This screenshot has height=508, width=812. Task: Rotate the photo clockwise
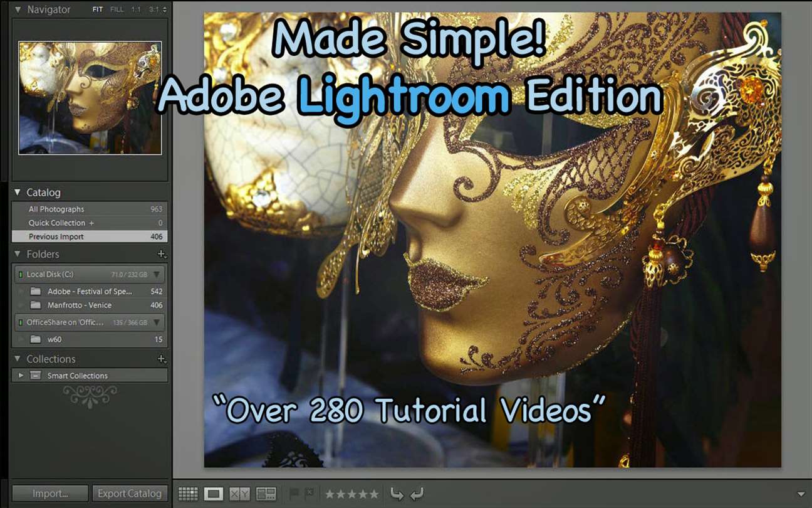coord(417,494)
